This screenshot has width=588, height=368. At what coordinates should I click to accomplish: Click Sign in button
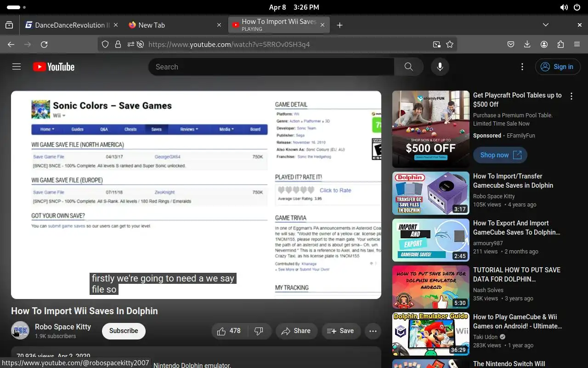click(x=558, y=67)
